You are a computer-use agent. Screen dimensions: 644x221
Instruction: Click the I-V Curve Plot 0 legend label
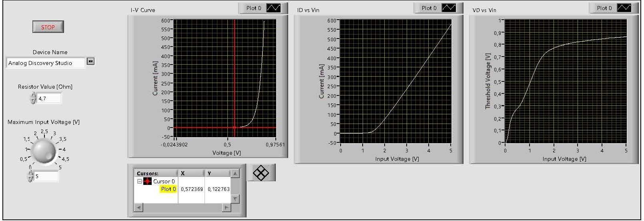(x=253, y=8)
